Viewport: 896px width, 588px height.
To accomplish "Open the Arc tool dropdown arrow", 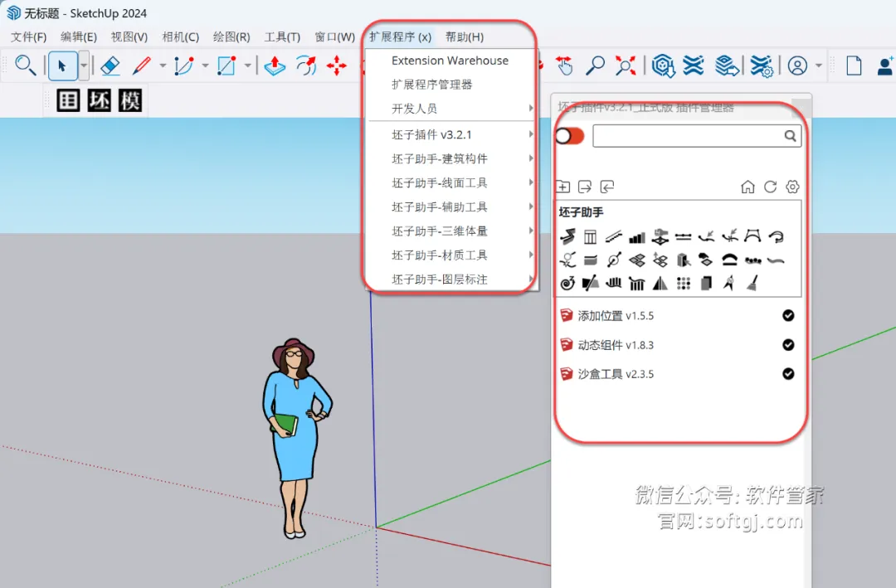I will point(205,66).
